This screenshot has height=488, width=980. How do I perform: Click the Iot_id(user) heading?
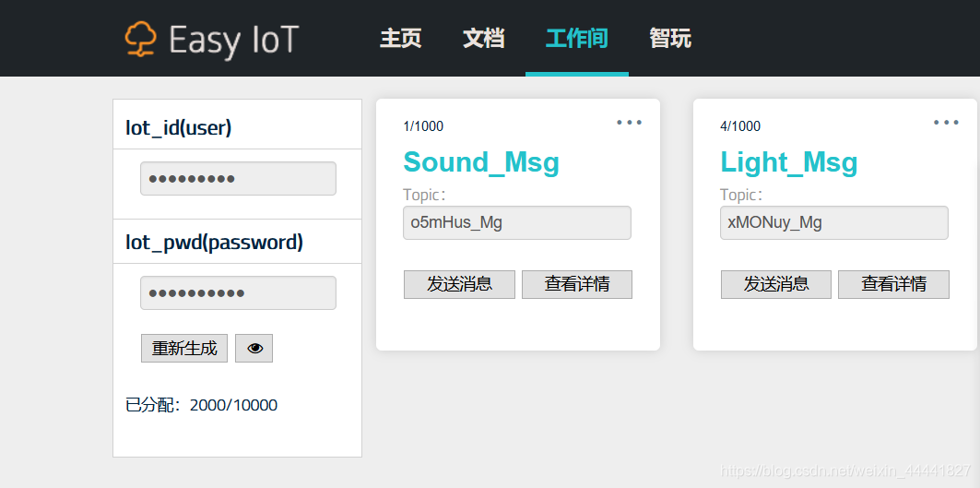click(179, 127)
